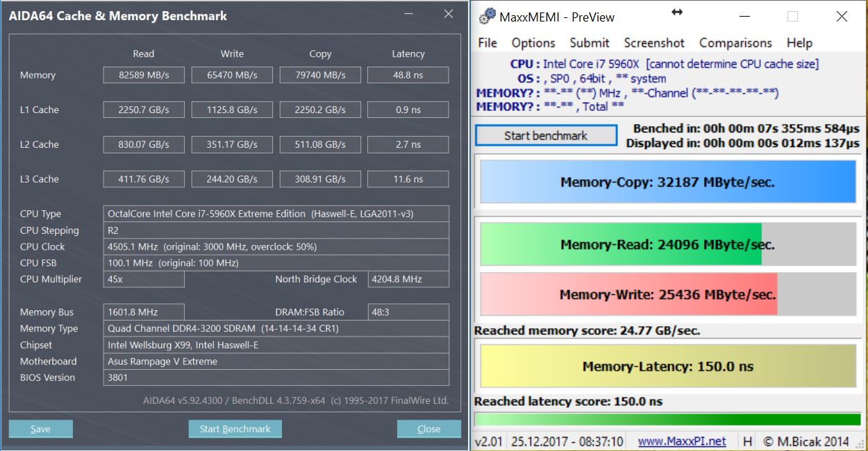Click the CPU Stepping field R2
This screenshot has width=868, height=451.
(276, 230)
